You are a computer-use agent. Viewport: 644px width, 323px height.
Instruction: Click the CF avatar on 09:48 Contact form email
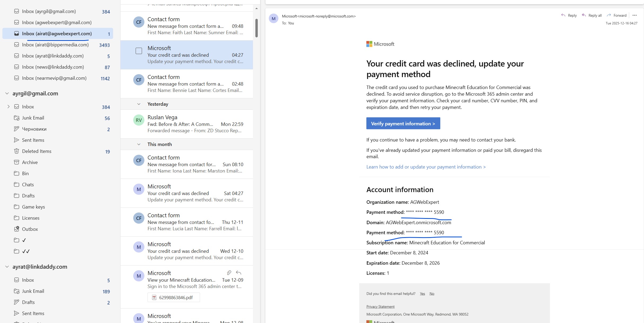(139, 22)
